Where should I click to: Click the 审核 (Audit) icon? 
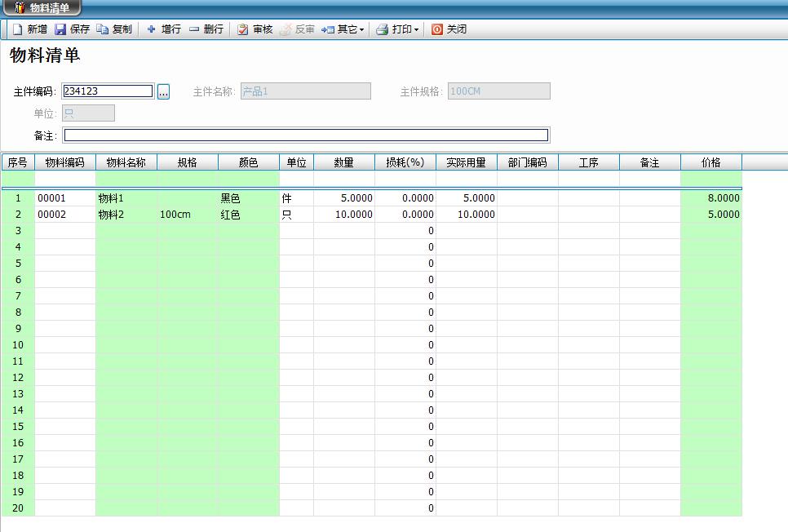(243, 29)
